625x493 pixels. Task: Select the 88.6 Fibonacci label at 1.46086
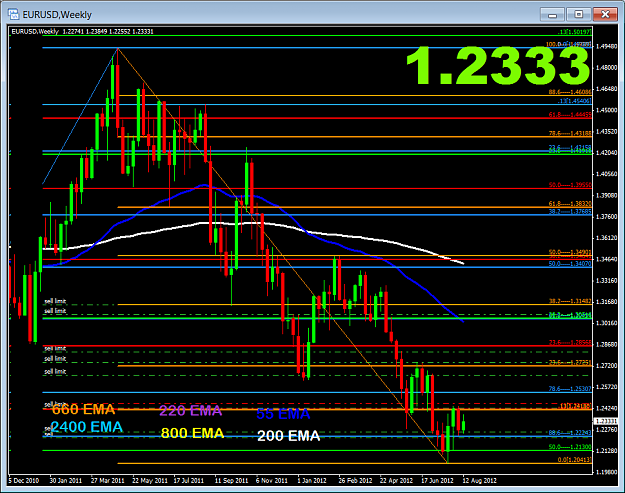[x=570, y=92]
